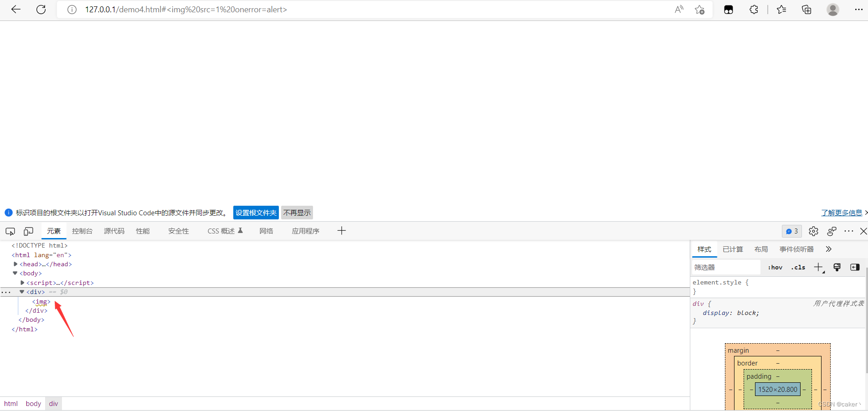Open the CSS 概述 tab
This screenshot has width=868, height=411.
[225, 231]
